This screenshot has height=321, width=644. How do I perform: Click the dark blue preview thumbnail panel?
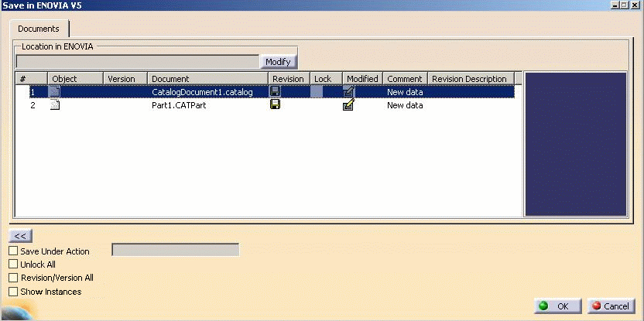click(574, 144)
